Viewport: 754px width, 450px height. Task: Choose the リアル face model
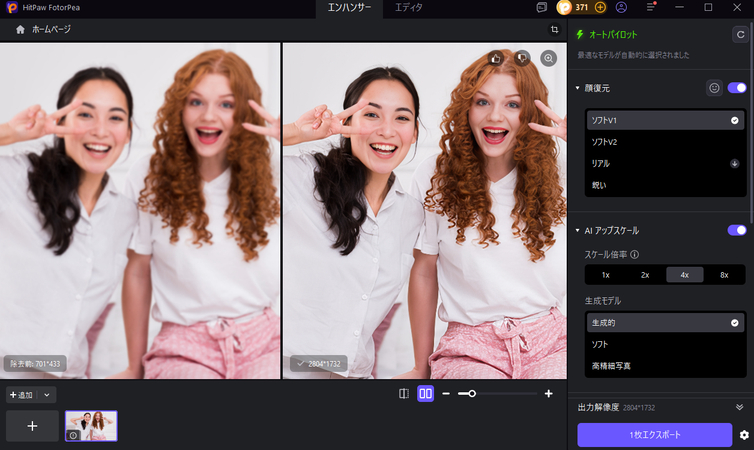[665, 163]
